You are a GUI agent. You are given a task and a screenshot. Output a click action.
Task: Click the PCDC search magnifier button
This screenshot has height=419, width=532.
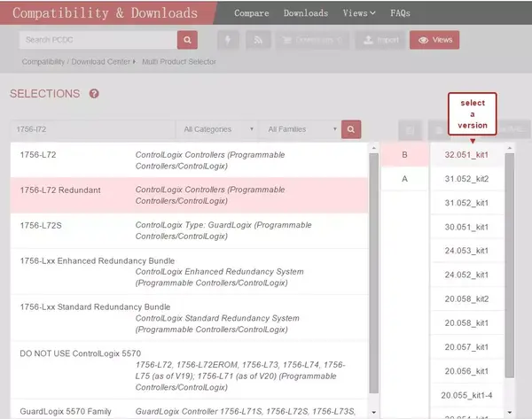187,40
